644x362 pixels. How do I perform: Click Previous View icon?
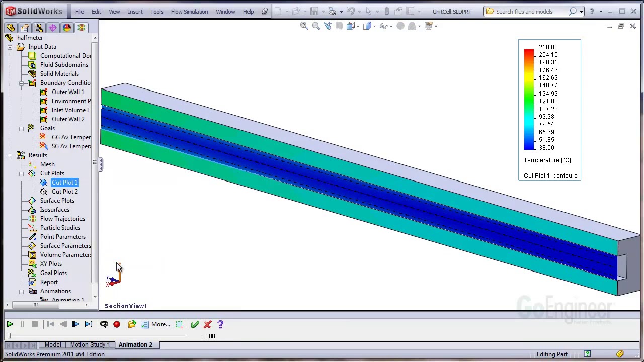tap(328, 26)
